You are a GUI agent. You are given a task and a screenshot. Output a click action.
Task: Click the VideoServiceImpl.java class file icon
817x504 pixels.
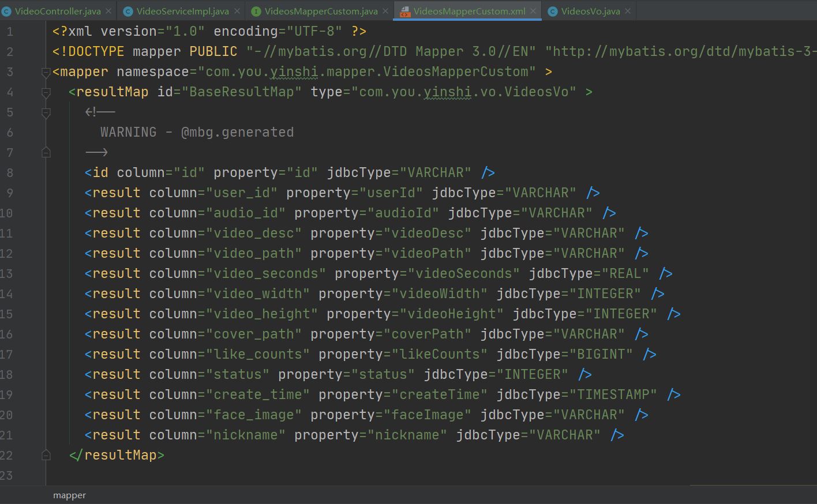pos(128,11)
